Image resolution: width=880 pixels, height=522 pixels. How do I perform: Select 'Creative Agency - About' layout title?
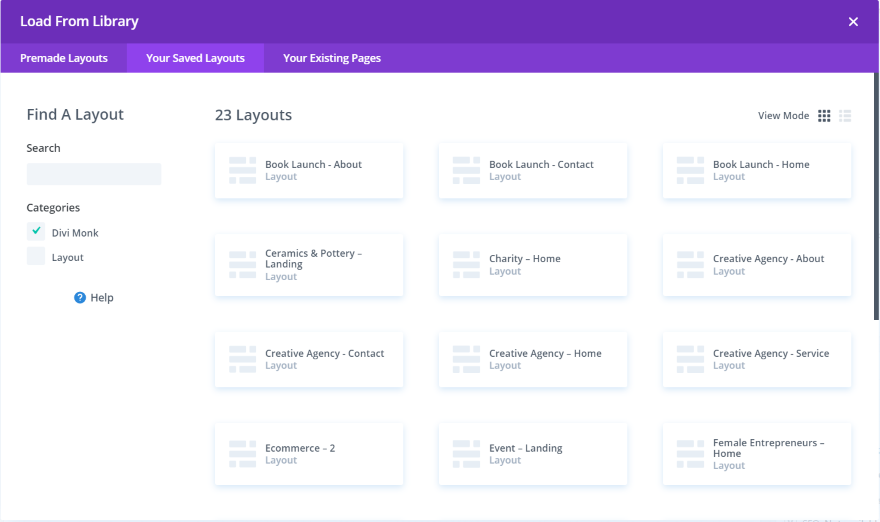[768, 259]
